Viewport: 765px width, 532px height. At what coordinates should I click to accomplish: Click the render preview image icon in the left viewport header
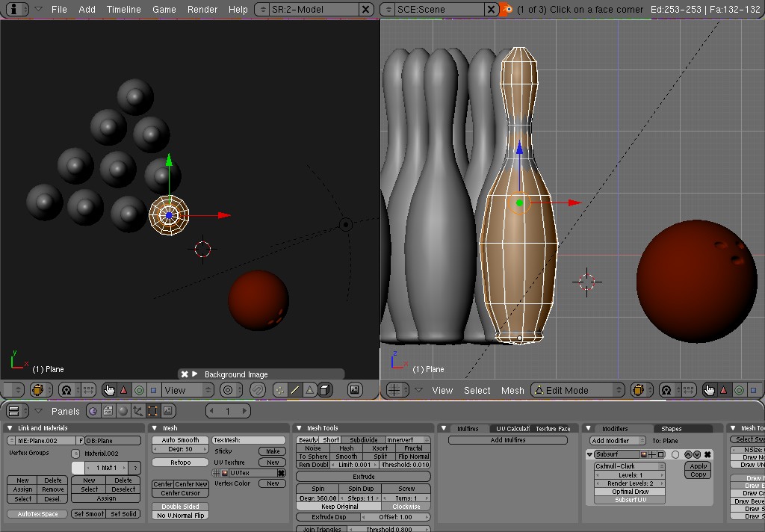pos(355,390)
